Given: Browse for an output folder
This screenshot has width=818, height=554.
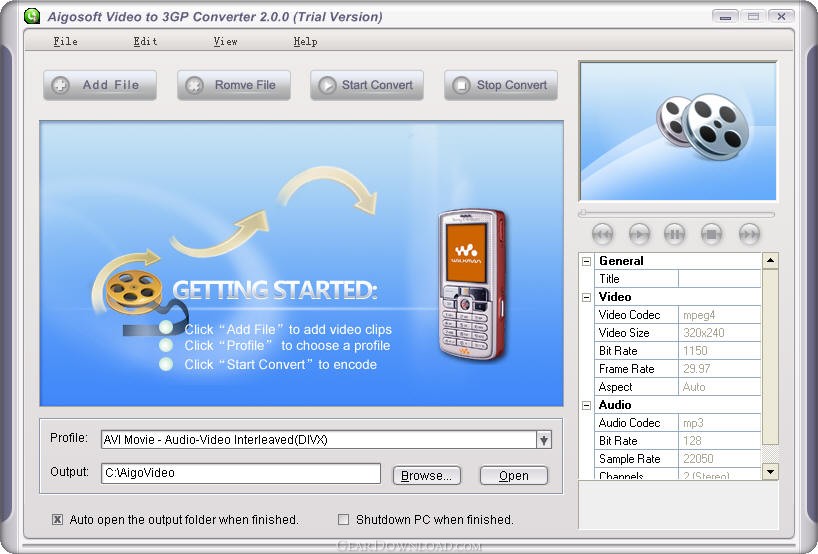Looking at the screenshot, I should pyautogui.click(x=427, y=476).
